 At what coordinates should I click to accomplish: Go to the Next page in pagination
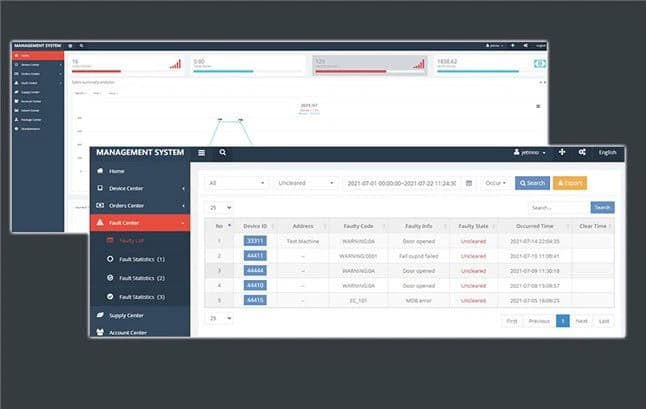pyautogui.click(x=581, y=321)
